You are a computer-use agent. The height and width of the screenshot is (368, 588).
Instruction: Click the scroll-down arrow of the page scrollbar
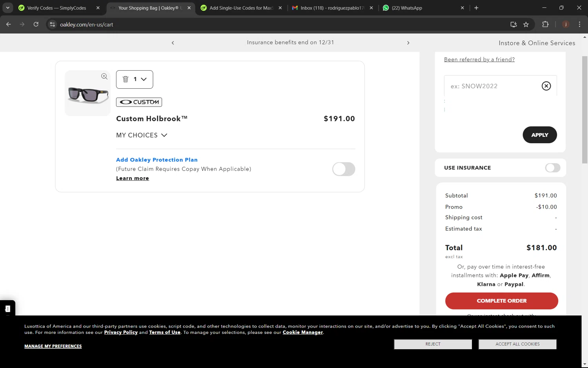[x=585, y=364]
